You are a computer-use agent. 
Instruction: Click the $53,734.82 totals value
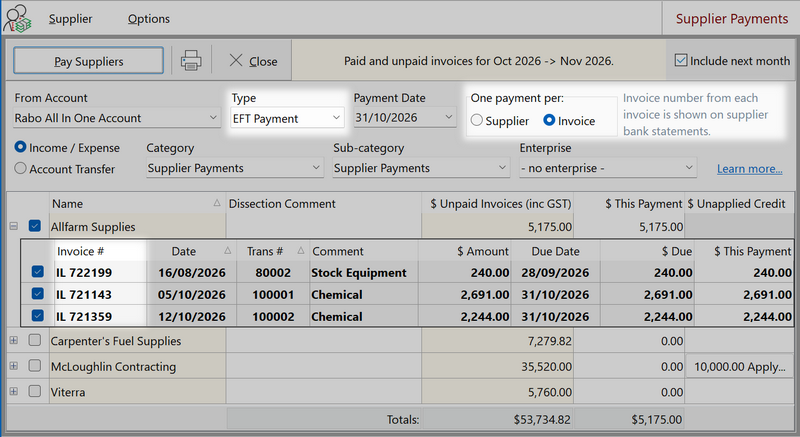click(x=542, y=420)
